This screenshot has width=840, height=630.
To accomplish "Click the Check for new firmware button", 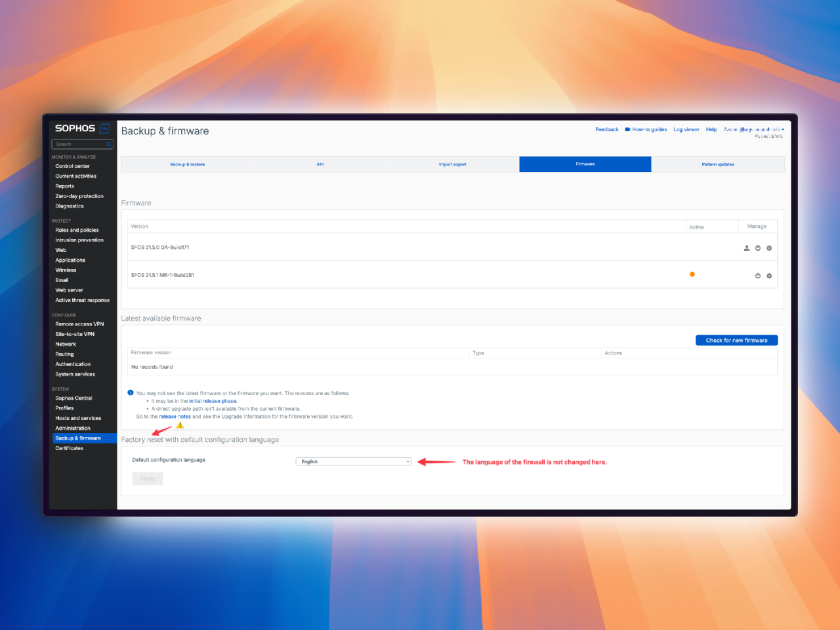I will [x=736, y=340].
